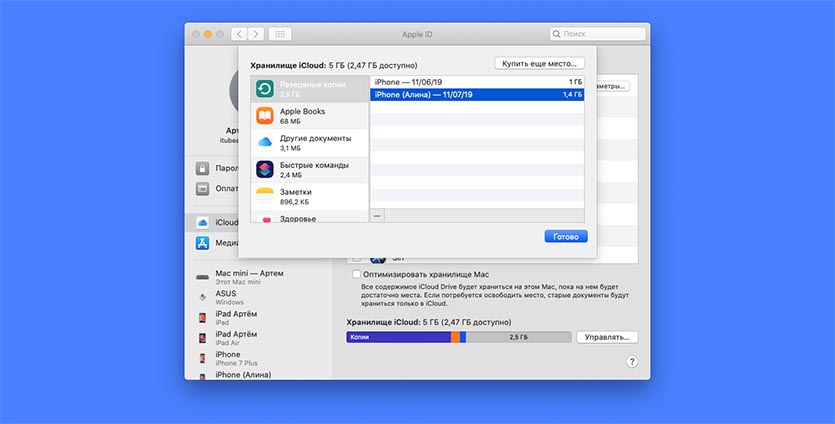Select iPhone — 11/06/19 backup row

(478, 81)
